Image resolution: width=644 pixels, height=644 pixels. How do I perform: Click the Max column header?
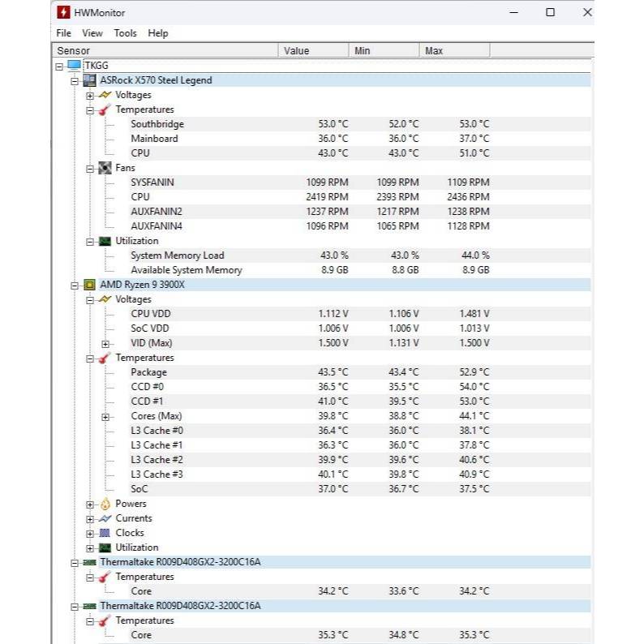[x=454, y=50]
